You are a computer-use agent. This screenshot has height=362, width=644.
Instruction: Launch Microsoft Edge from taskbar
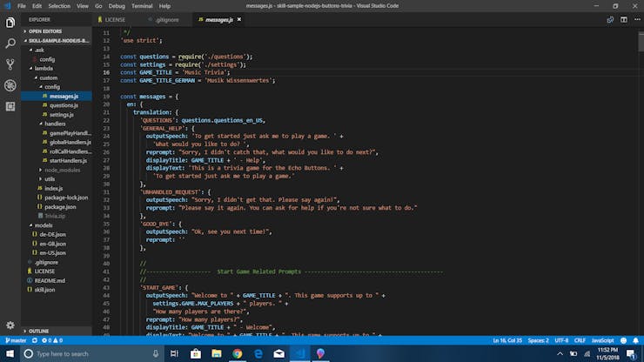258,354
